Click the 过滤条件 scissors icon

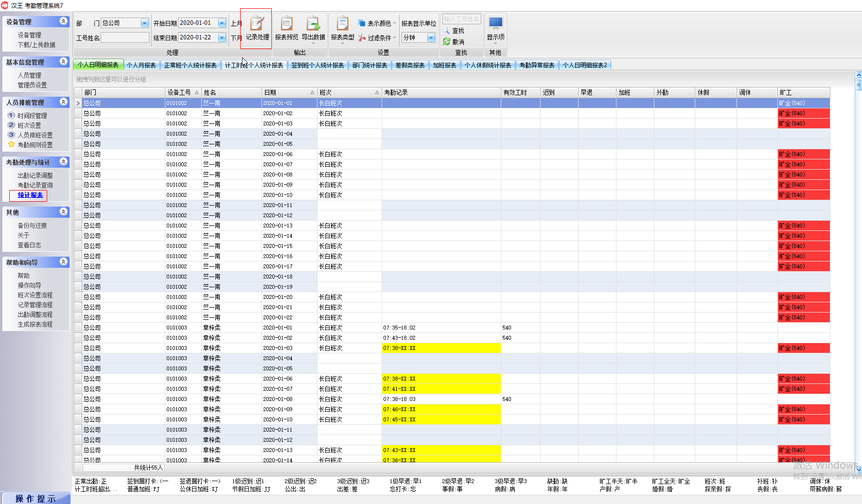pos(362,37)
